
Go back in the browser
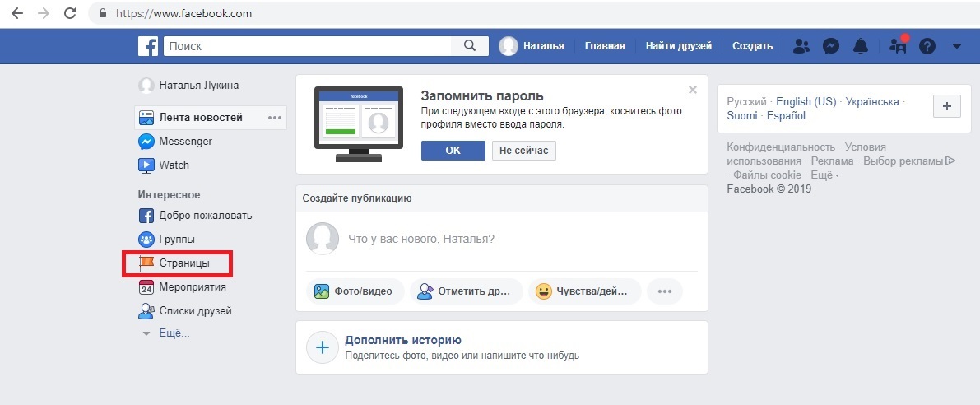coord(17,13)
